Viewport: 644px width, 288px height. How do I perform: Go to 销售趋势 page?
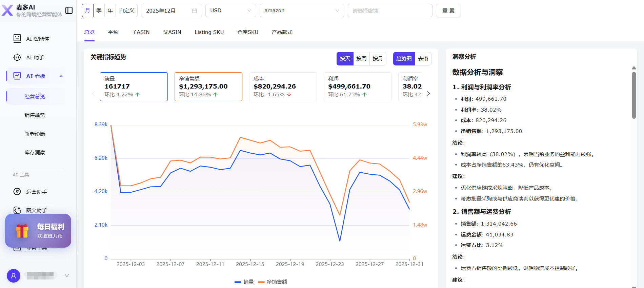pos(35,115)
